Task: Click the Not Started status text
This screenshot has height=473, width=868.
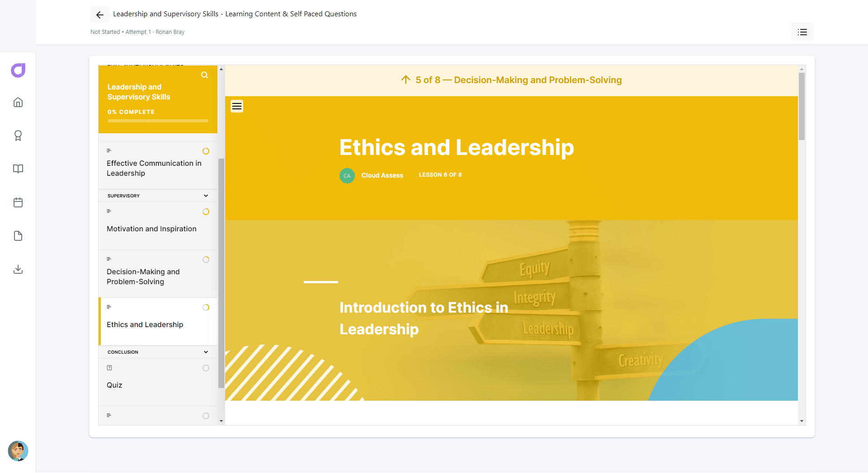Action: (105, 32)
